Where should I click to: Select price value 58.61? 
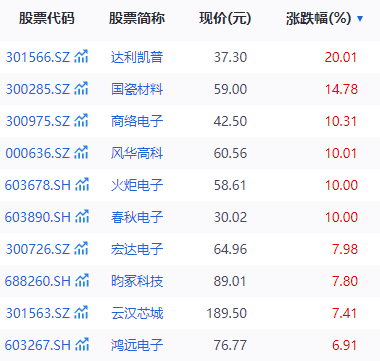point(230,185)
